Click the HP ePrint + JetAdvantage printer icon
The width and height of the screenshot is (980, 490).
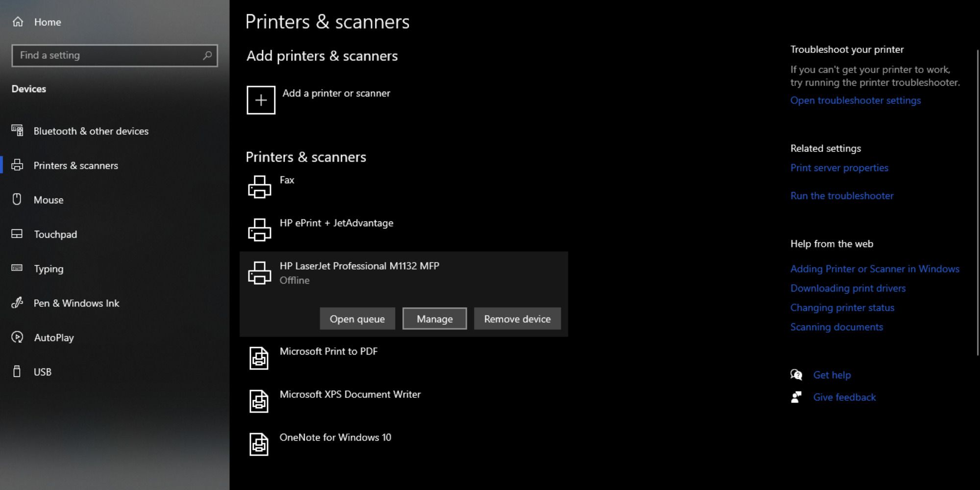click(x=259, y=230)
